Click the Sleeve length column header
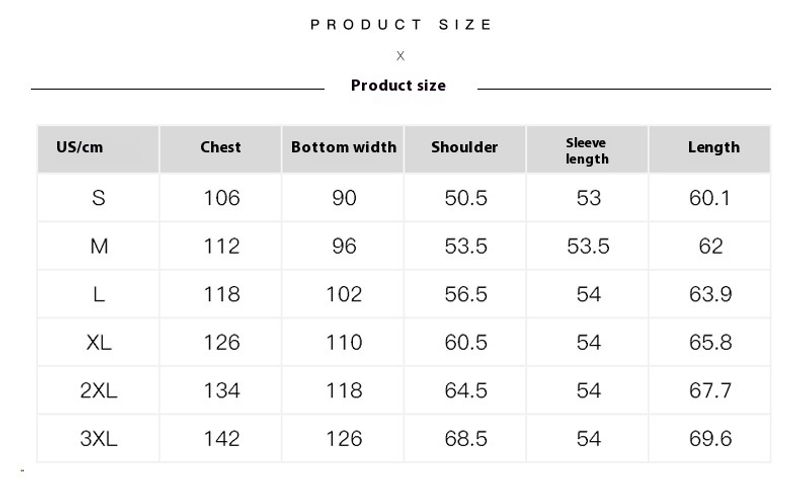Screen dimensions: 800x492 [x=587, y=151]
